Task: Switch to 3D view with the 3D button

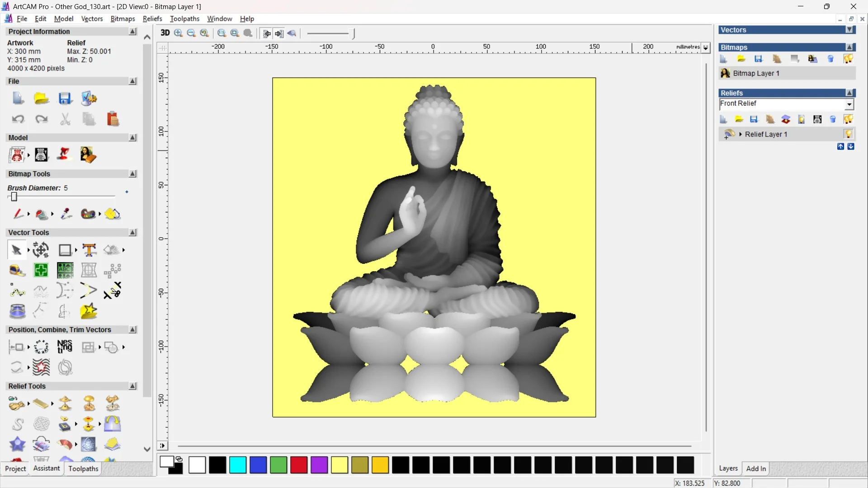Action: [x=165, y=33]
